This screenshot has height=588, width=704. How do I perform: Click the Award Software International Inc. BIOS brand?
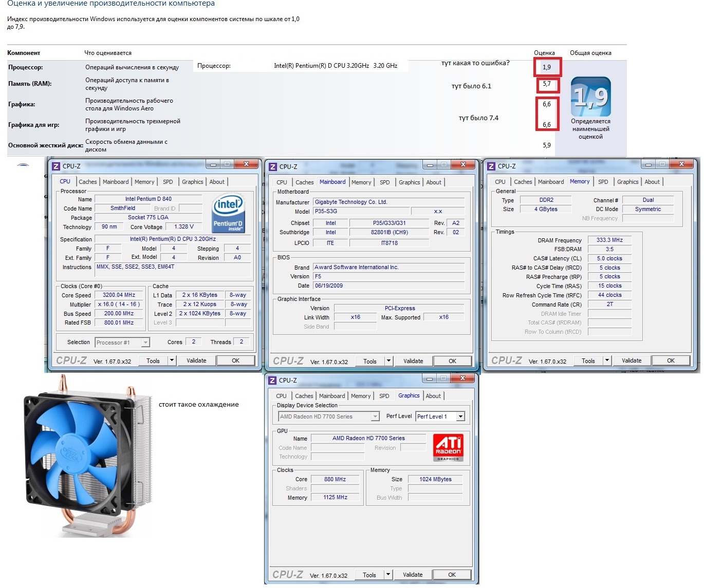point(389,268)
